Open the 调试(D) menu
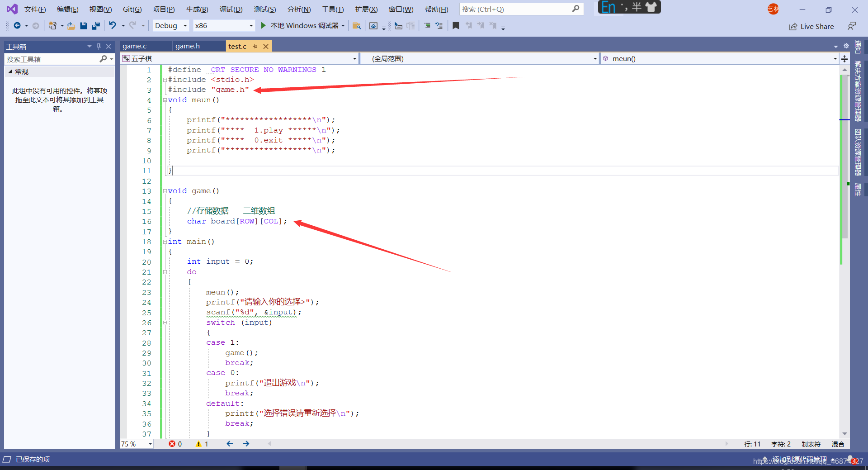 click(x=231, y=9)
